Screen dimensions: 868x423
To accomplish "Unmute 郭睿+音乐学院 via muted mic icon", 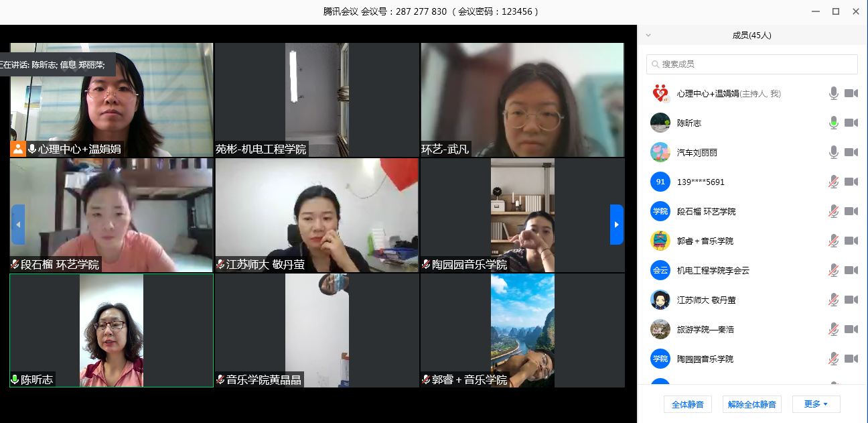I will [x=833, y=241].
